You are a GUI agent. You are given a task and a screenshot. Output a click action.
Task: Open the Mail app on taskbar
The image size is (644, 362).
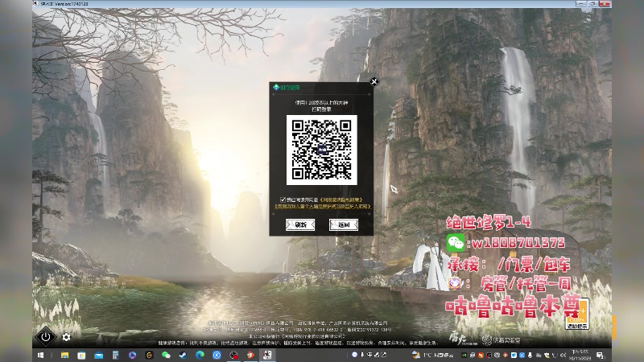(x=98, y=355)
